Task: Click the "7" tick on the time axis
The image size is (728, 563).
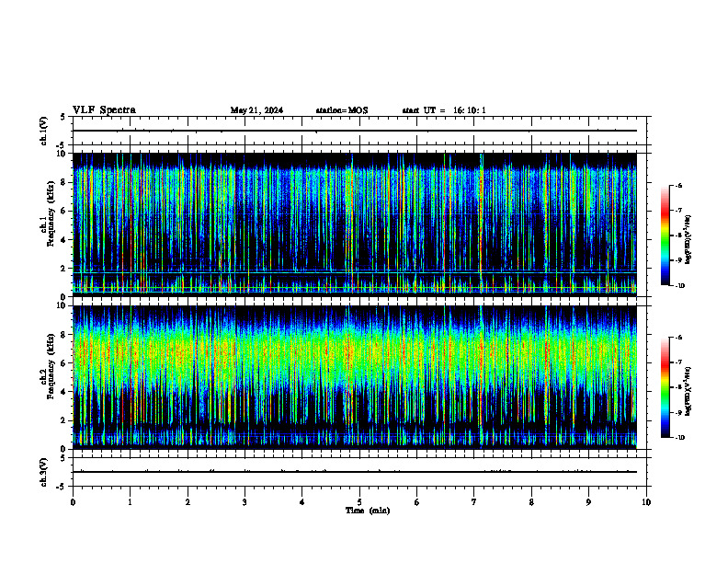Action: 474,502
